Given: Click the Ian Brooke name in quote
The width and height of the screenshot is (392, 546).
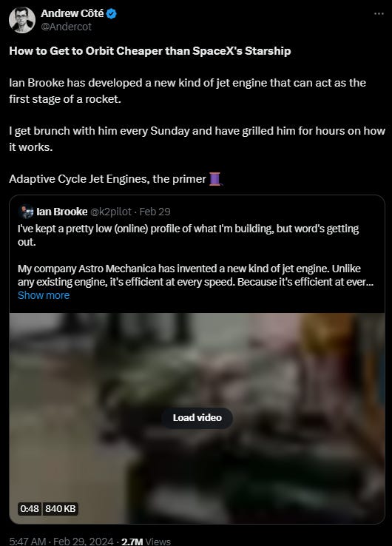Looking at the screenshot, I should [62, 212].
